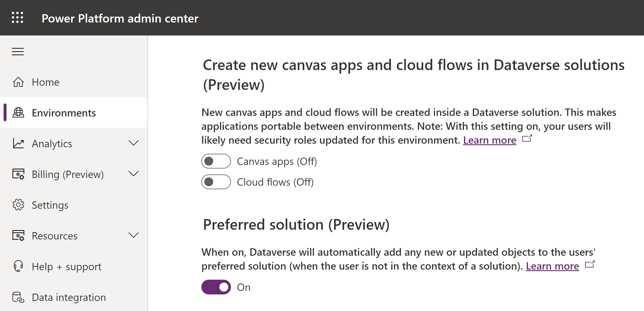Turn on the Cloud flows toggle
Viewport: 644px width, 311px height.
point(216,182)
